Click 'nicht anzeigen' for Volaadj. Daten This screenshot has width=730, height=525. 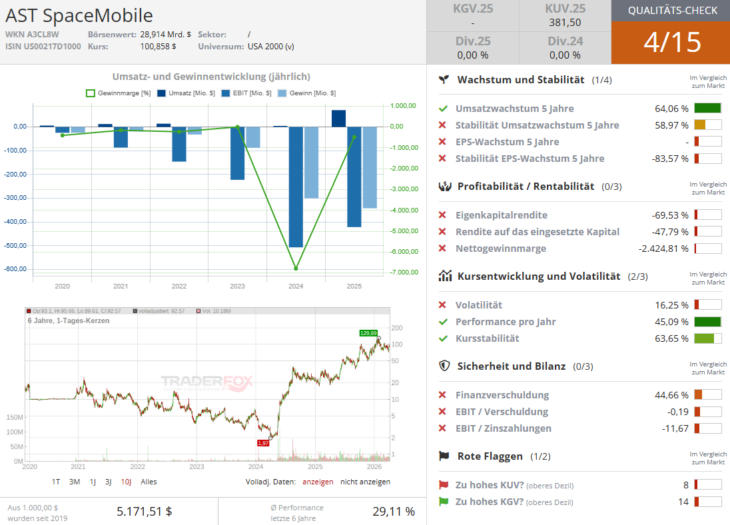pyautogui.click(x=366, y=481)
